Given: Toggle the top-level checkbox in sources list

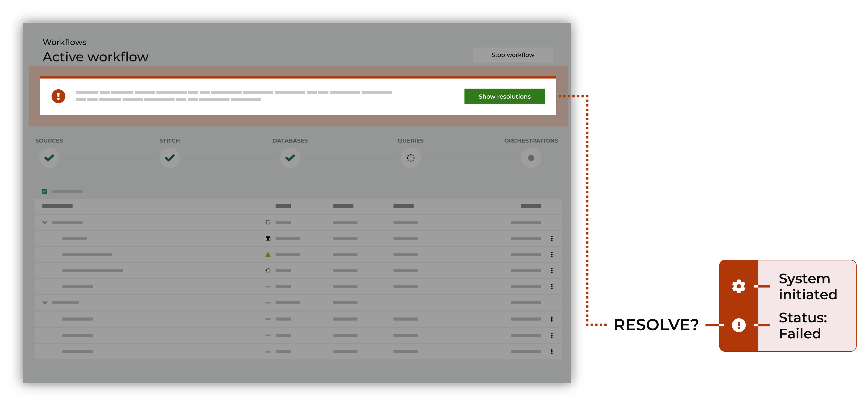Looking at the screenshot, I should (44, 191).
